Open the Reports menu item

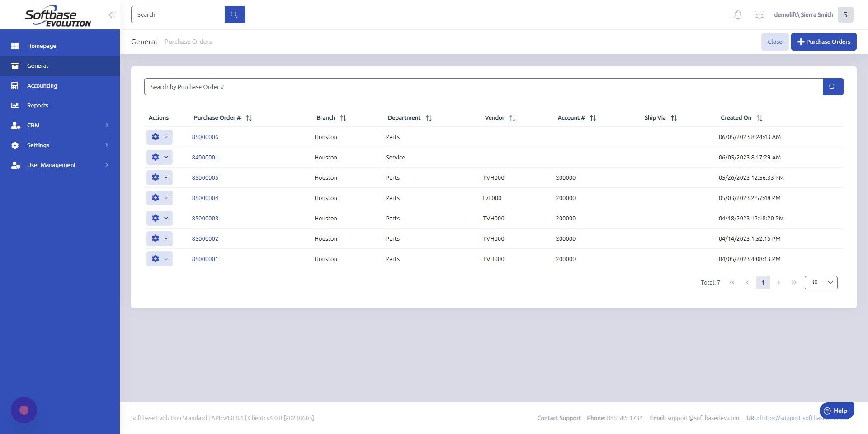60,106
